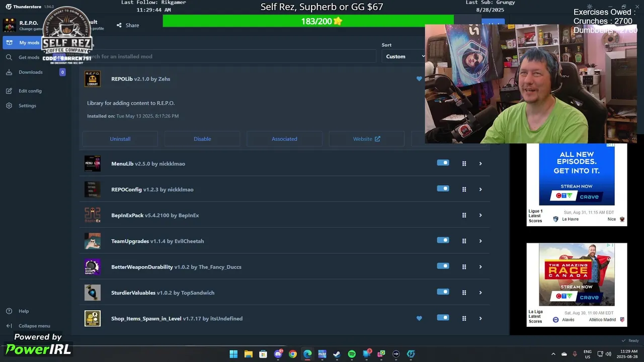This screenshot has height=362, width=644.
Task: Click MenuLib row drag handle icon
Action: pos(464,163)
